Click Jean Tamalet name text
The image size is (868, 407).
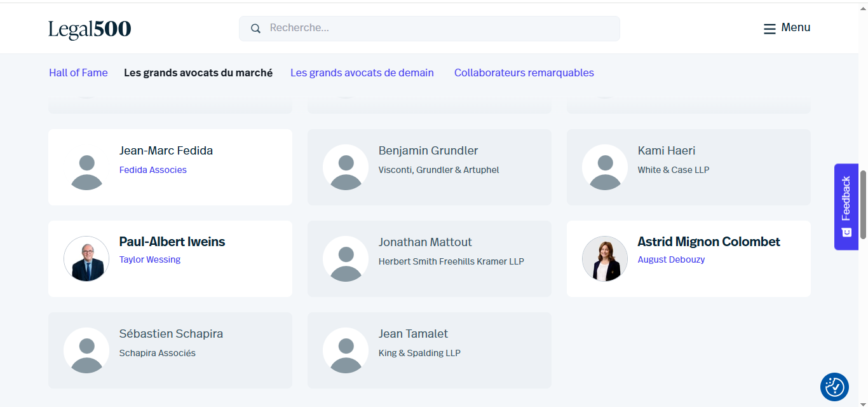[x=413, y=334]
